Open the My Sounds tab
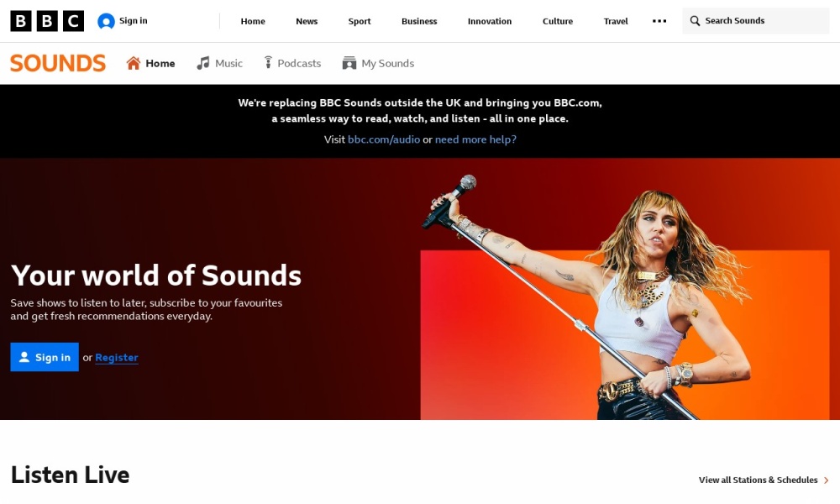This screenshot has height=504, width=840. pos(388,63)
